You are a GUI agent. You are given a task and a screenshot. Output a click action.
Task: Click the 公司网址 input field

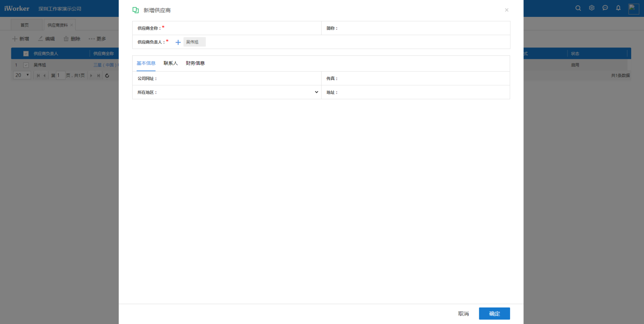tap(239, 78)
